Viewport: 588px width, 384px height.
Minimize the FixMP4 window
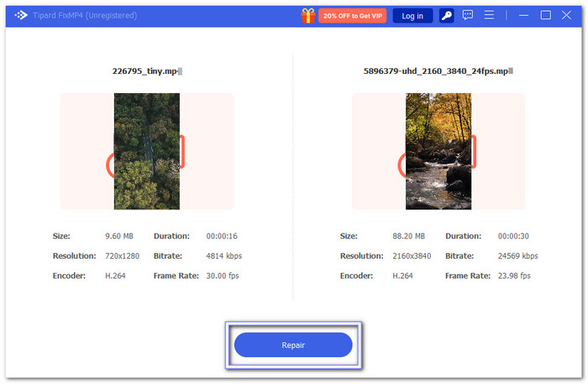tap(522, 15)
